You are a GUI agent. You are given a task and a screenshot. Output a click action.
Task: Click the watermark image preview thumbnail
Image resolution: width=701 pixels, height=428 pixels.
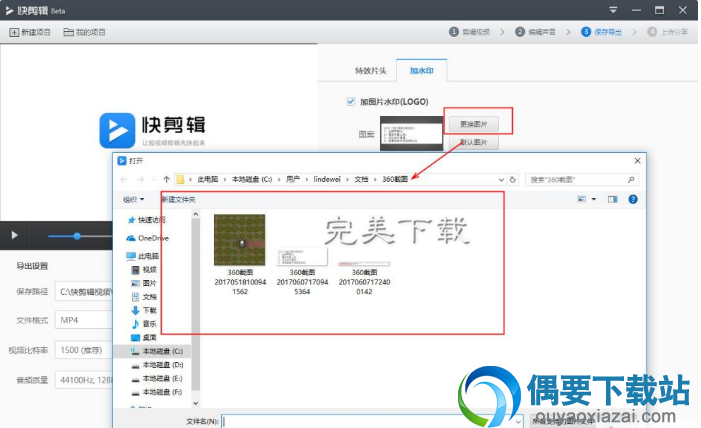pos(411,134)
